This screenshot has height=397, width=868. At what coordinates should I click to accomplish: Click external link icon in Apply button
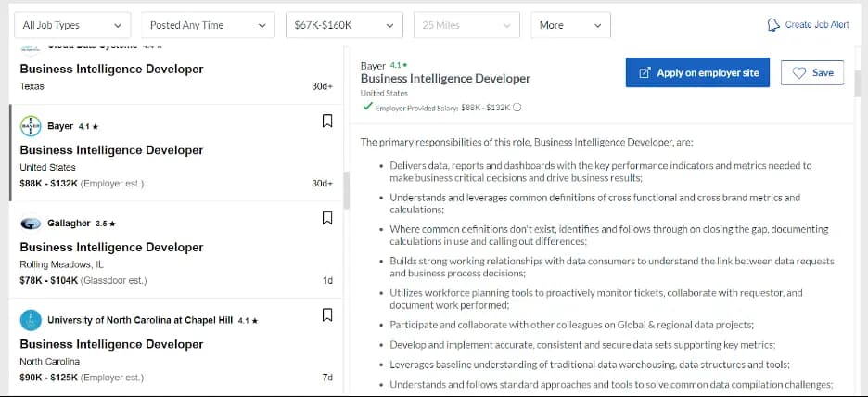(x=645, y=73)
